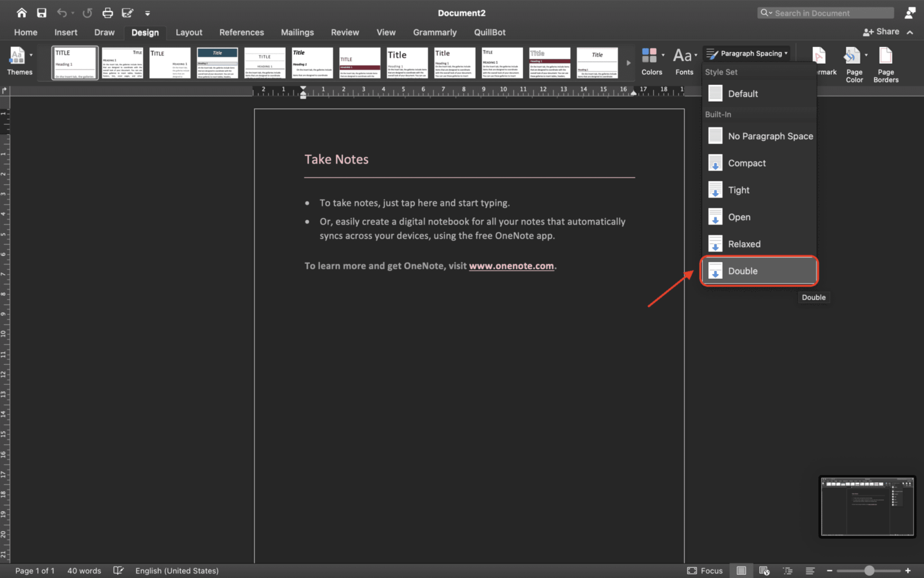This screenshot has width=924, height=578.
Task: Open the Paragraph Spacing dropdown
Action: [747, 53]
